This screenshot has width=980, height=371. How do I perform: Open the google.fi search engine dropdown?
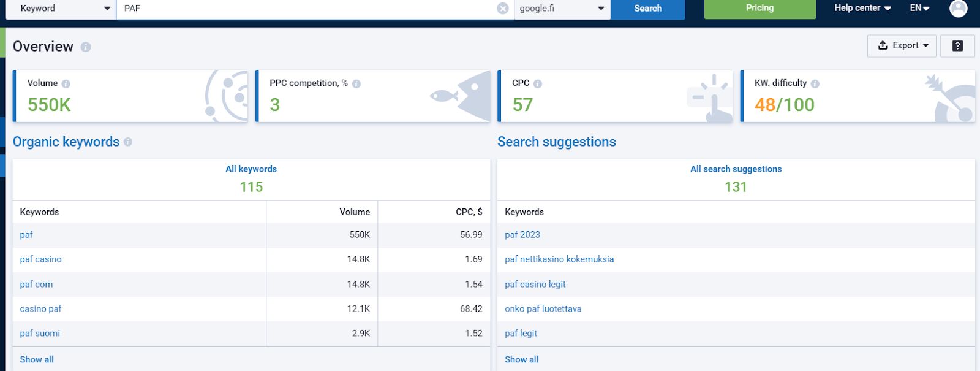(x=562, y=9)
